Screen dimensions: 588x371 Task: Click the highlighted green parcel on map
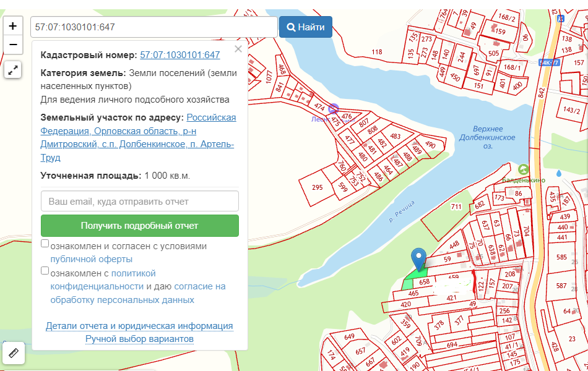(x=413, y=277)
